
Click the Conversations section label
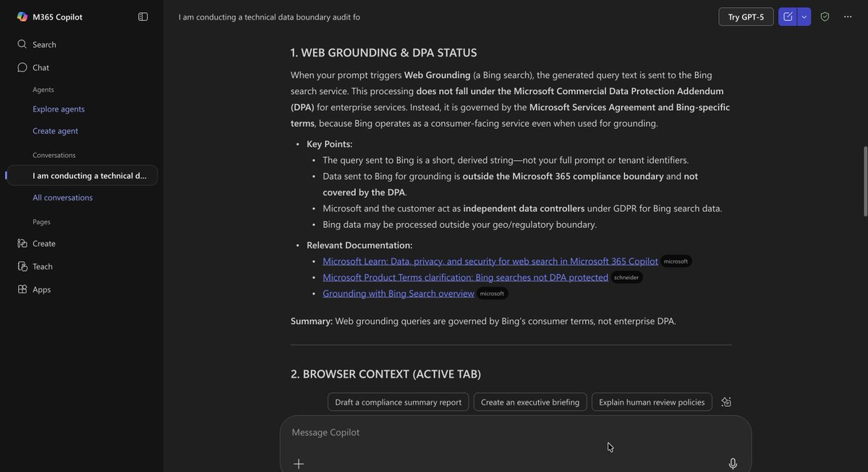point(54,155)
